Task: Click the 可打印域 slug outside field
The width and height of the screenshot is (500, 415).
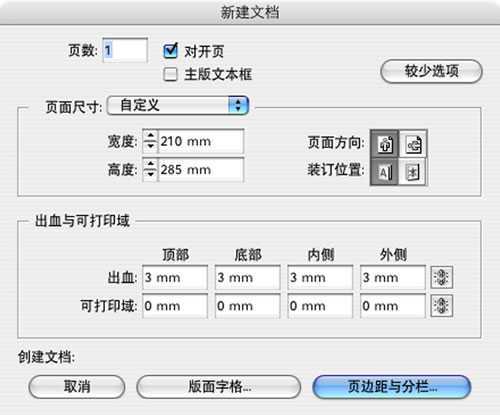Action: pyautogui.click(x=393, y=306)
